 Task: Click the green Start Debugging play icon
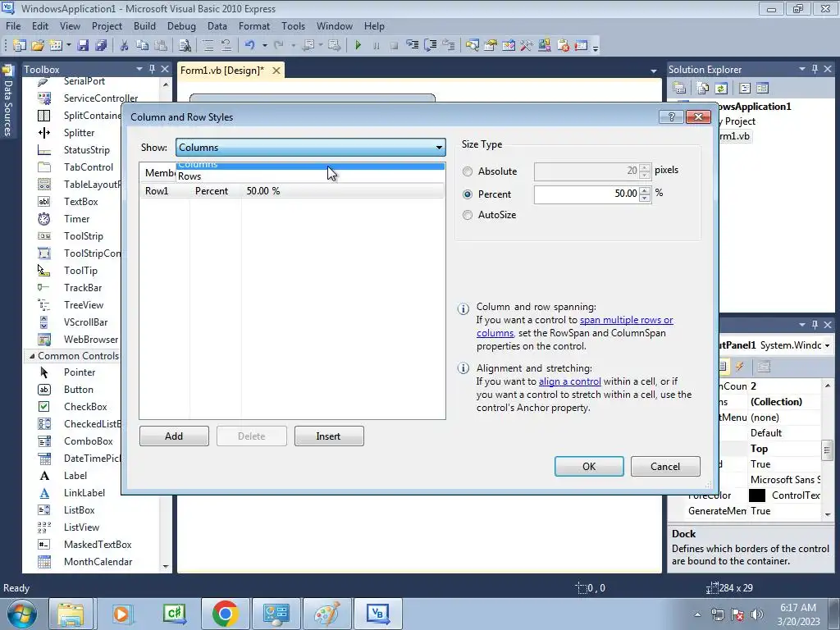358,46
